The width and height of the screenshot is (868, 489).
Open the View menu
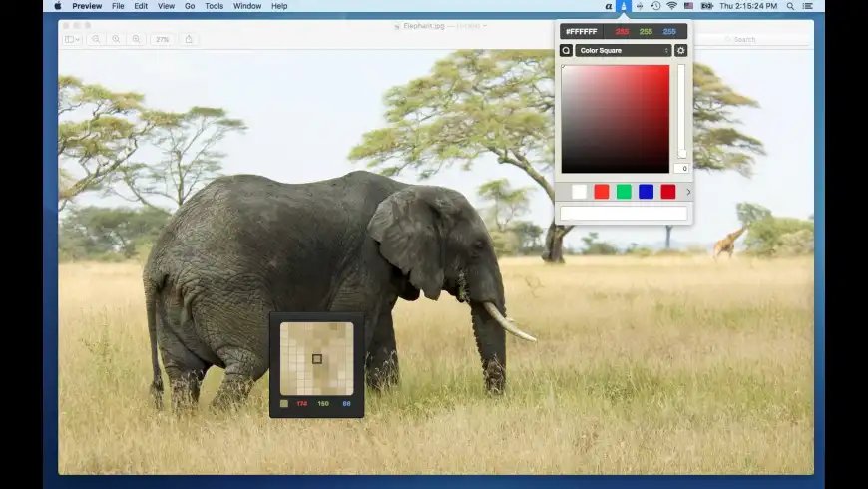point(166,6)
